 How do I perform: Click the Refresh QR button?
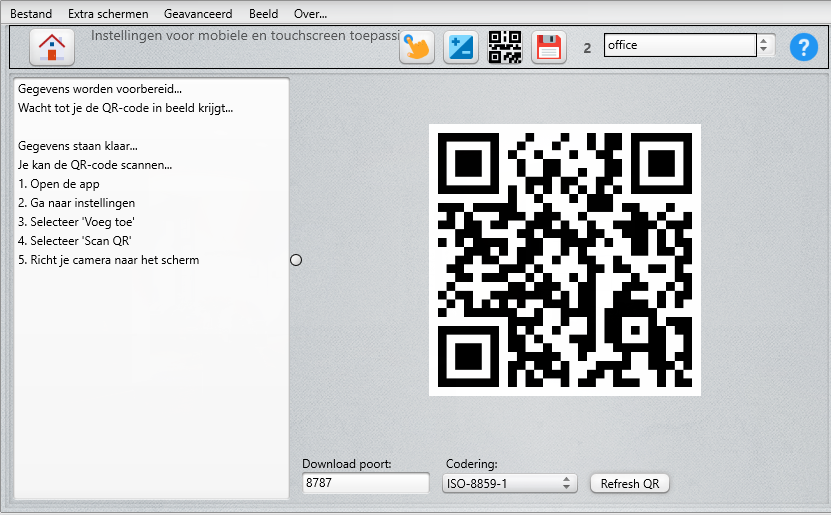click(630, 483)
